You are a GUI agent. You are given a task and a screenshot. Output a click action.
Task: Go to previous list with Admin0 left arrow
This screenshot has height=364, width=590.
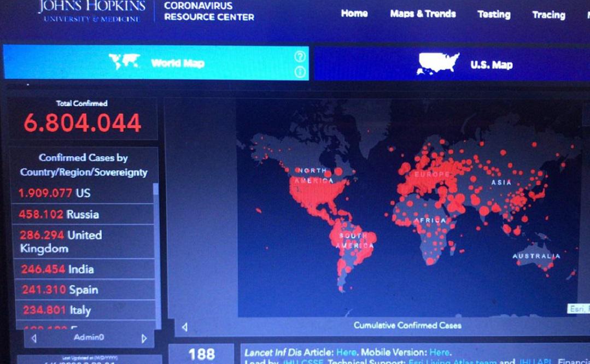point(34,338)
